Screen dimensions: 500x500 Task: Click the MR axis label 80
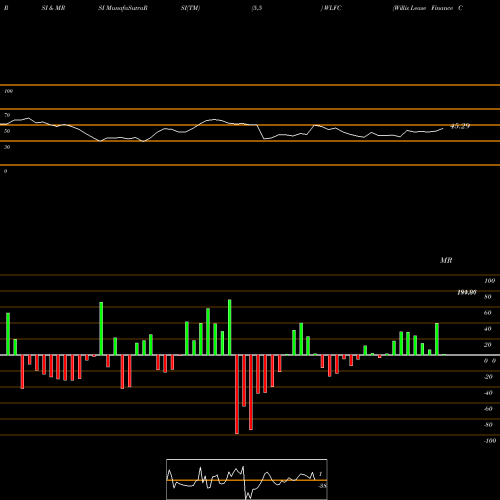(488, 297)
